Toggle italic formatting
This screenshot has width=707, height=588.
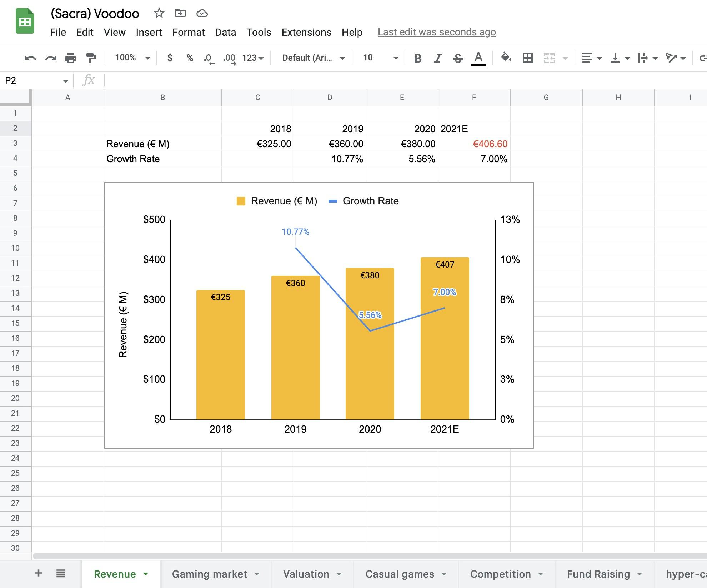(x=438, y=58)
